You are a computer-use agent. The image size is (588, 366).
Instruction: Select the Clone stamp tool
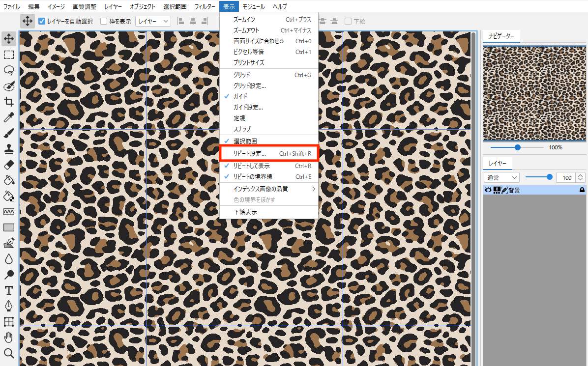click(8, 148)
